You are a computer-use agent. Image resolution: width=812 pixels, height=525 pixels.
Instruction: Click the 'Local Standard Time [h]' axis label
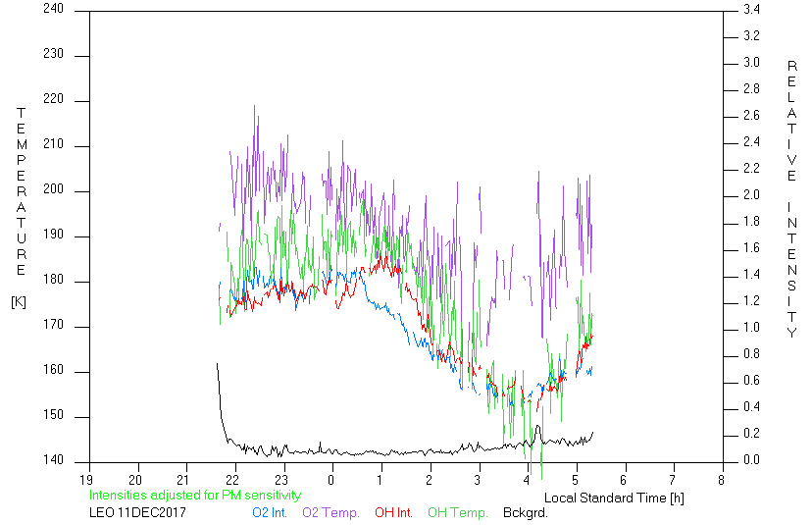(614, 499)
